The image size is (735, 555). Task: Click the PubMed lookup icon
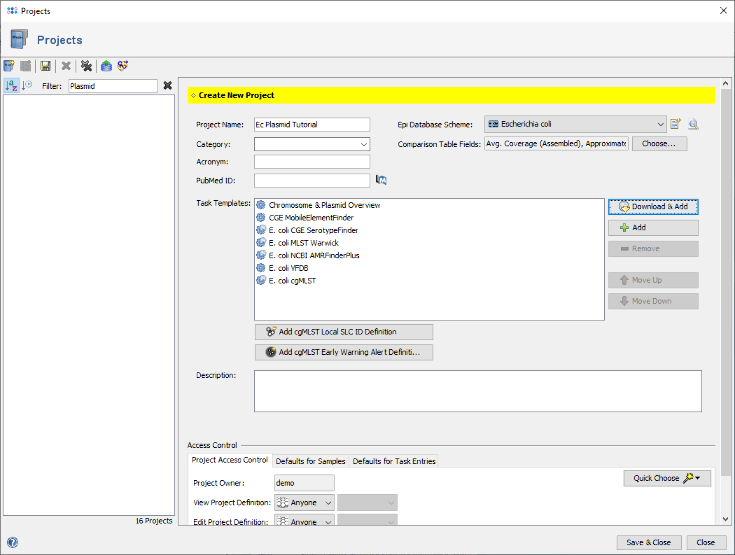click(x=381, y=180)
